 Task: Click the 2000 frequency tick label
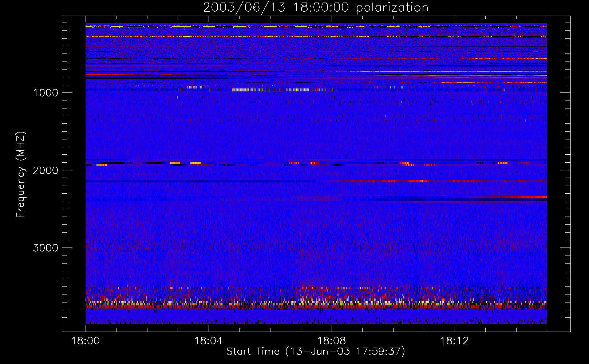(x=46, y=170)
